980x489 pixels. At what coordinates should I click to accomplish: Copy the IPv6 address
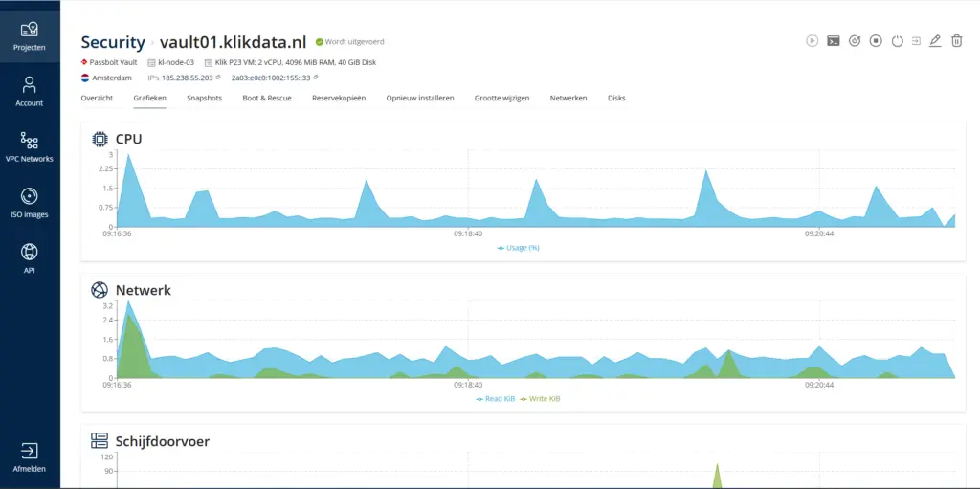[316, 77]
